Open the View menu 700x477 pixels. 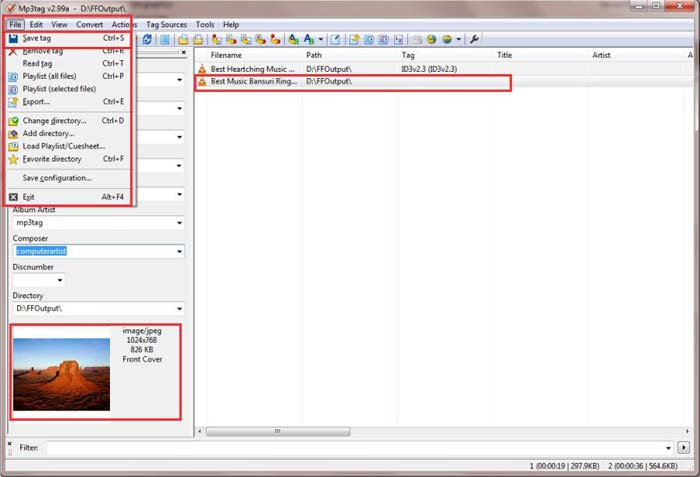[x=59, y=25]
